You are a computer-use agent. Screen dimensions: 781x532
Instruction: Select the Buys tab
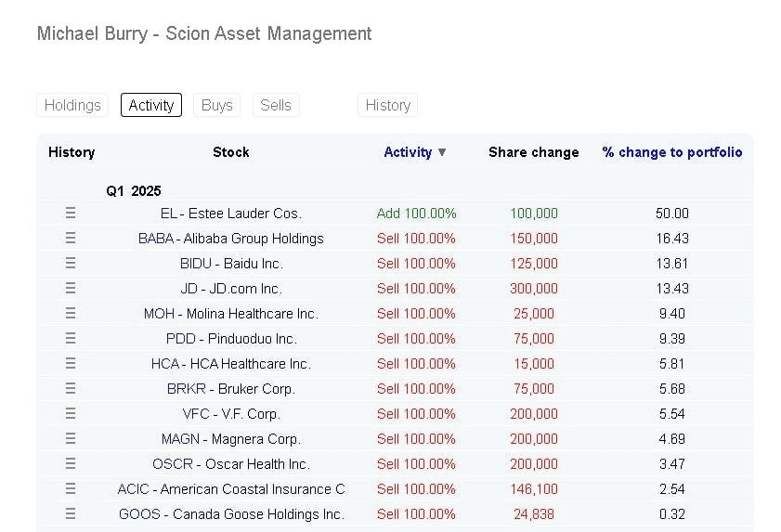pyautogui.click(x=216, y=105)
